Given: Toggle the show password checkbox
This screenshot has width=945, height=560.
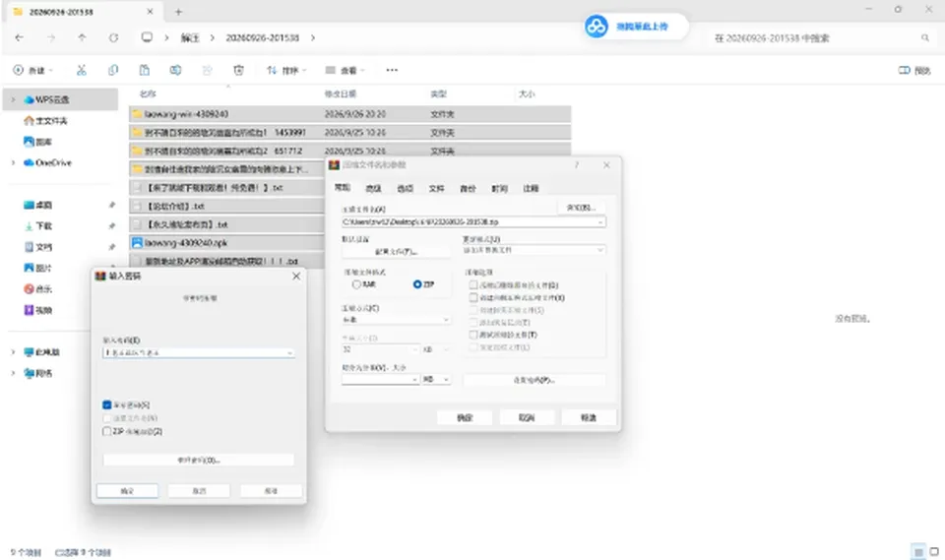Looking at the screenshot, I should 106,405.
